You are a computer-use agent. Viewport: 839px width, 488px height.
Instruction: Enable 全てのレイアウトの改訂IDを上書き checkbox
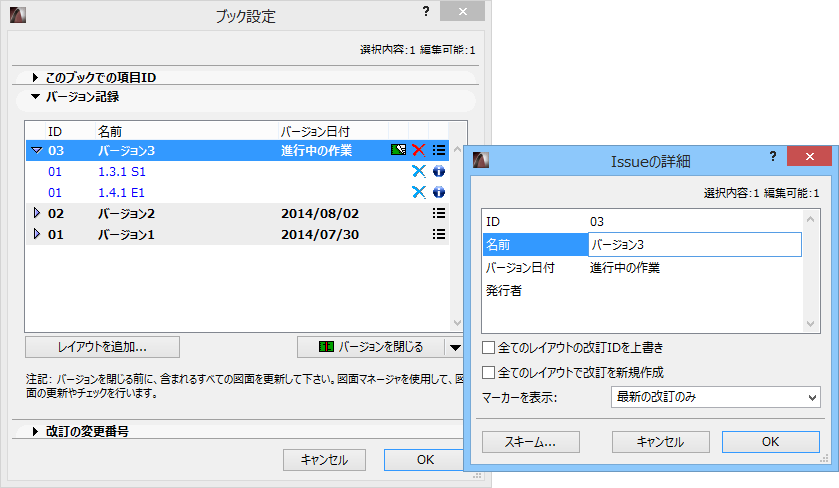click(488, 348)
